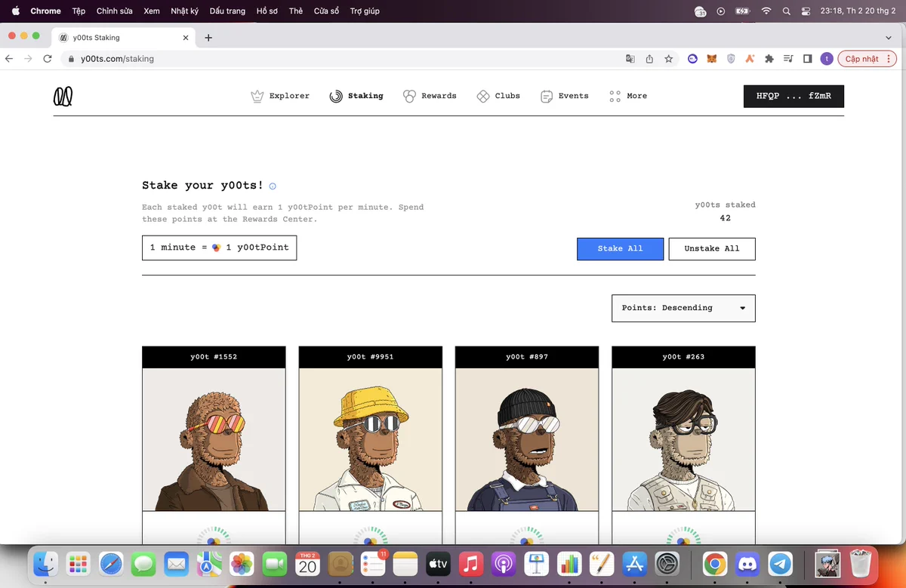Viewport: 906px width, 588px height.
Task: Open the Points: Descending sort dropdown
Action: [x=683, y=308]
